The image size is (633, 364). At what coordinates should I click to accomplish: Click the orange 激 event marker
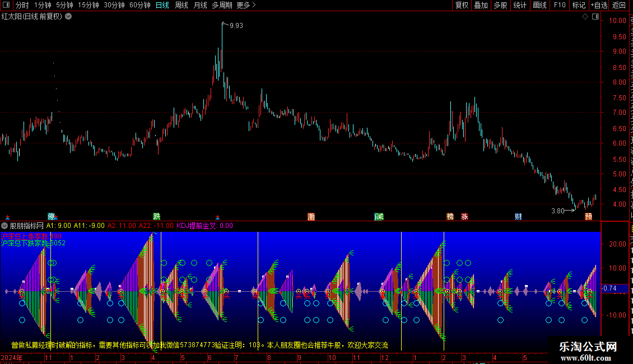[x=311, y=216]
